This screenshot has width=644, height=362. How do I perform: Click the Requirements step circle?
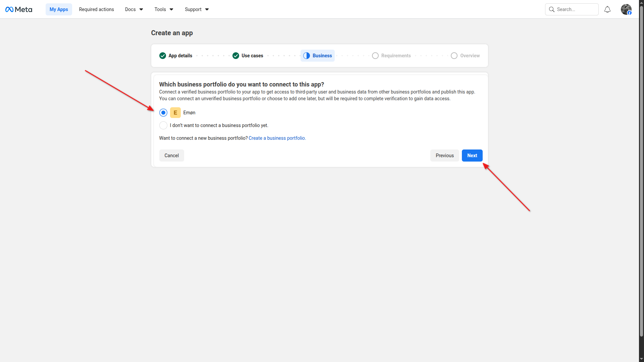click(375, 56)
